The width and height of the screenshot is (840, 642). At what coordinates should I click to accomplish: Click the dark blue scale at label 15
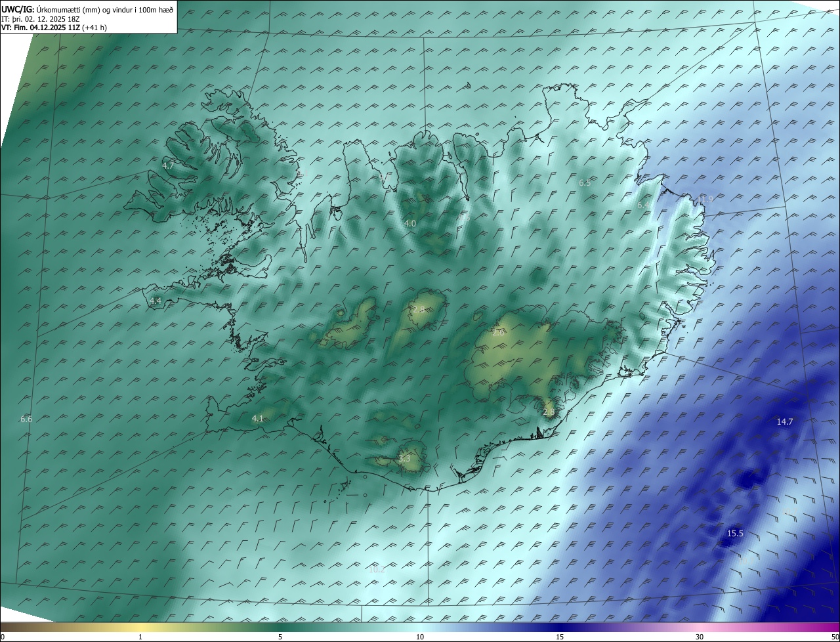(560, 637)
